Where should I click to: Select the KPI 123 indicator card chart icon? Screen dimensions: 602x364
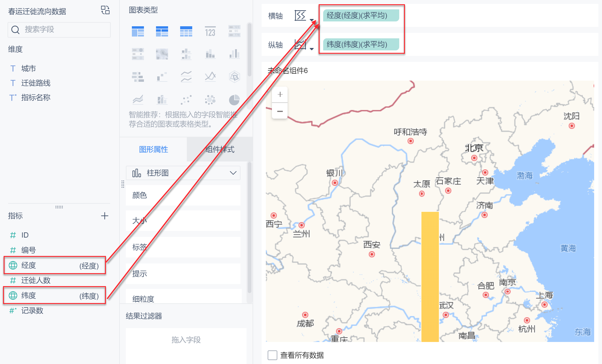[x=210, y=31]
